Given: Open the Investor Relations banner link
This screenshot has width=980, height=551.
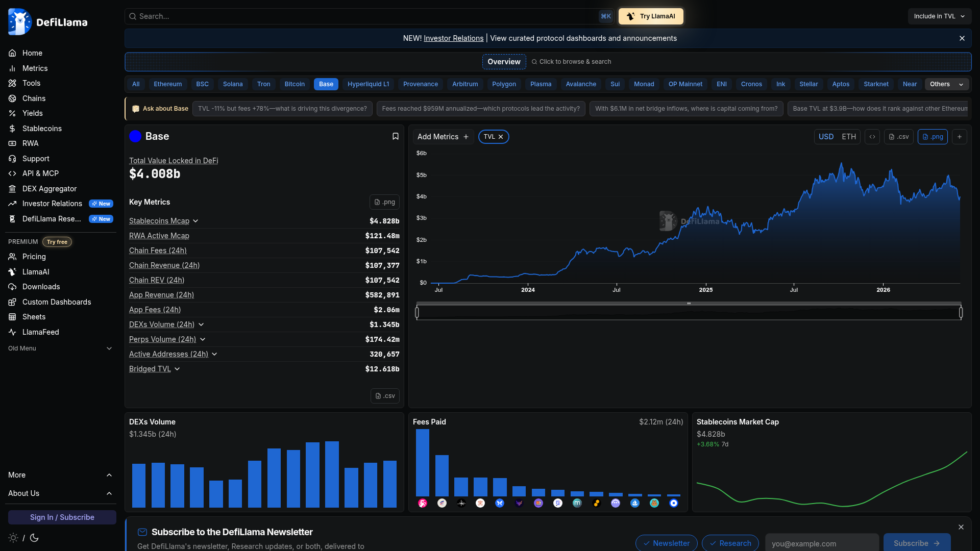Looking at the screenshot, I should coord(453,38).
